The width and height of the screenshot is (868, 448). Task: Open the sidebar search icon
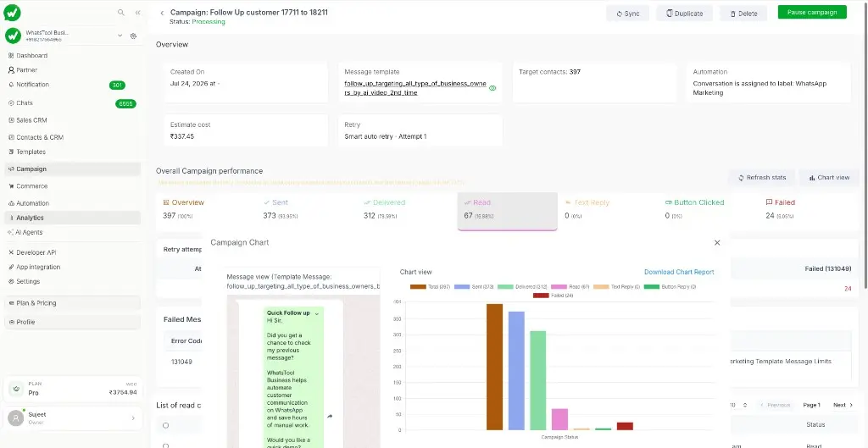(x=121, y=12)
